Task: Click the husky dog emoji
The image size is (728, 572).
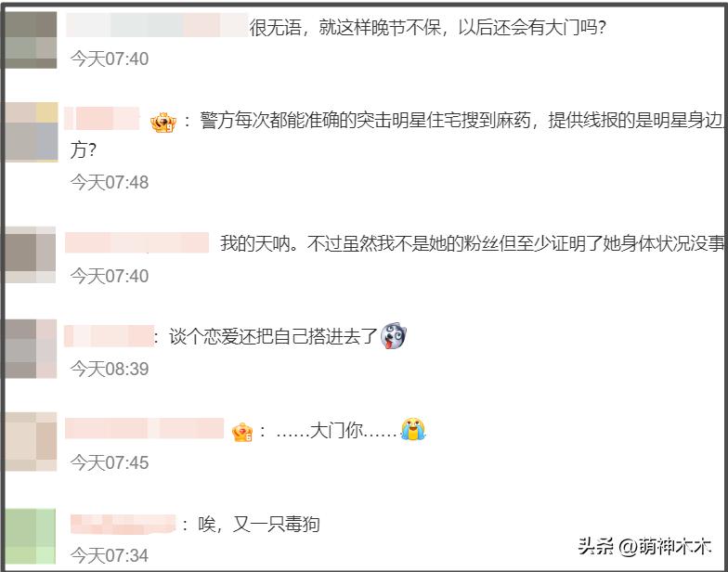Action: pyautogui.click(x=394, y=336)
